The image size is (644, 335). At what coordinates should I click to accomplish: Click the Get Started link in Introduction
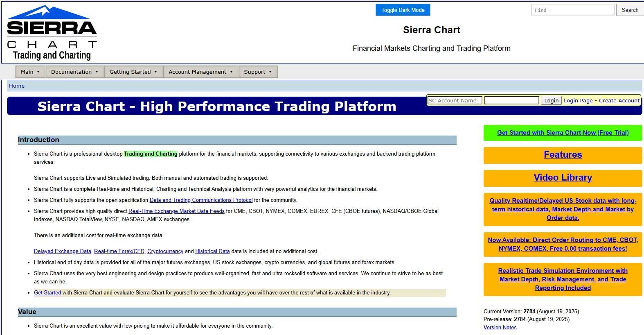point(47,292)
